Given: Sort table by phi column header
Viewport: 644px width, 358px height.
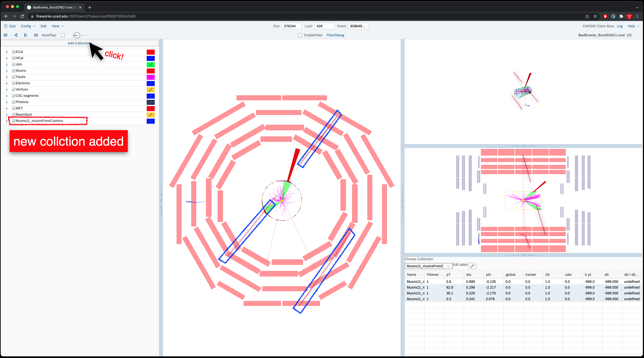Looking at the screenshot, I should (x=494, y=274).
